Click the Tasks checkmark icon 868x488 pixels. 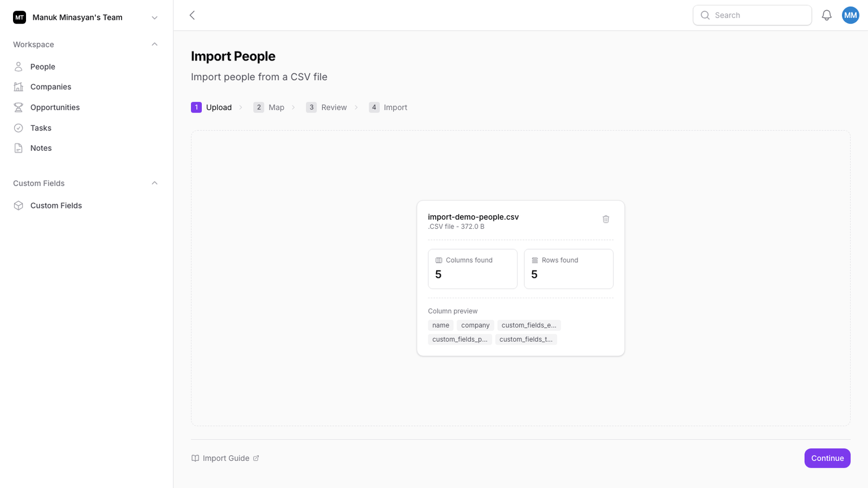coord(19,128)
